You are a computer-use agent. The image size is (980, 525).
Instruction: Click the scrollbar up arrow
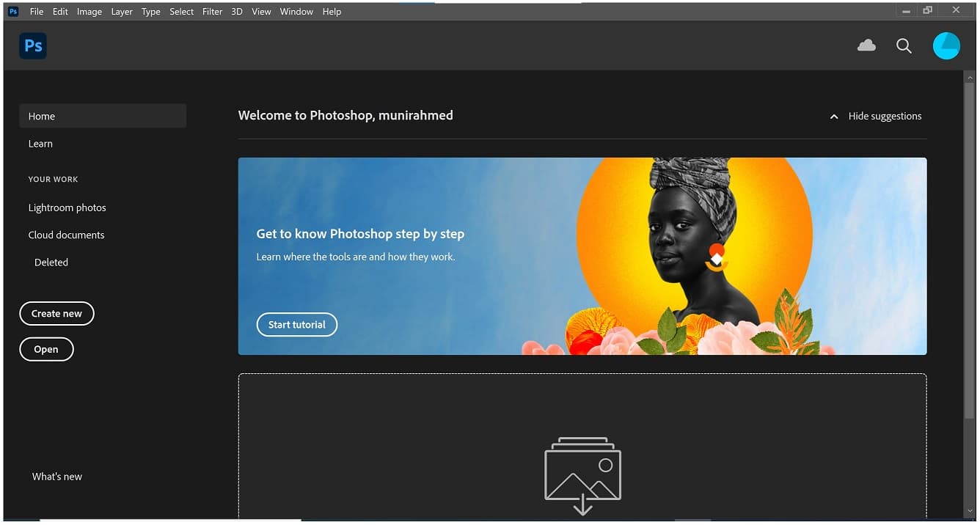click(970, 76)
